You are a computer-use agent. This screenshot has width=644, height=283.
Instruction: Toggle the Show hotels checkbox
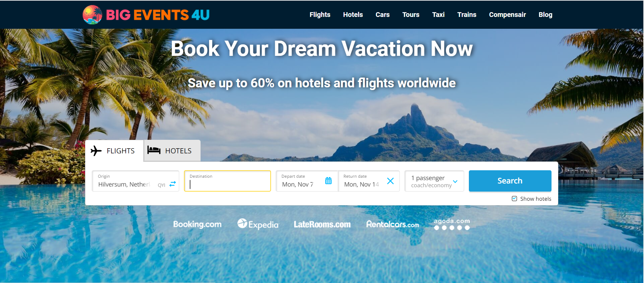click(x=514, y=199)
